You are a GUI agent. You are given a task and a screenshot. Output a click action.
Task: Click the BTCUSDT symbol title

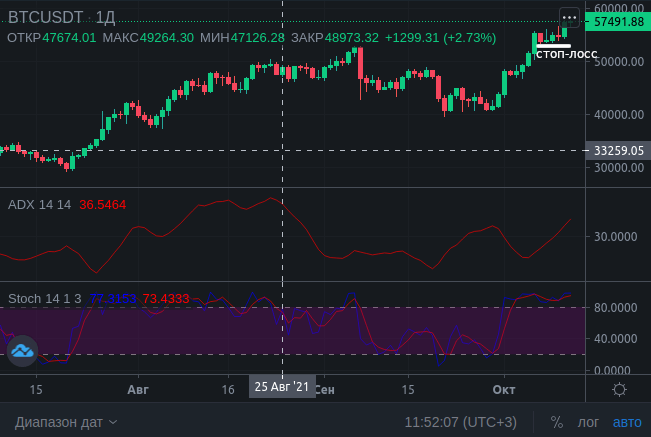click(47, 18)
